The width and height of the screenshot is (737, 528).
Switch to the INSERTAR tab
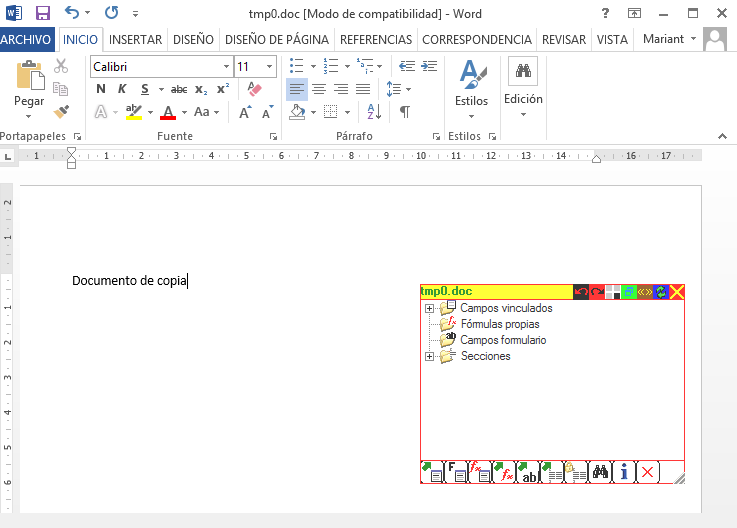click(135, 39)
